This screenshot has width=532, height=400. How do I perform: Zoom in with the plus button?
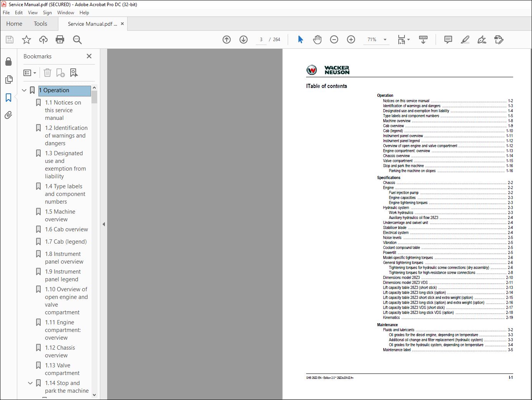pyautogui.click(x=351, y=40)
